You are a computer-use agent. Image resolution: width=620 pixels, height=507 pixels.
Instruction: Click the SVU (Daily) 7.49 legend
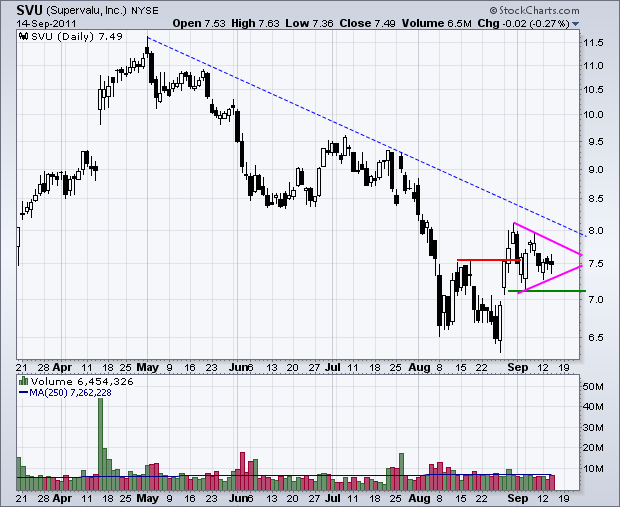[77, 36]
